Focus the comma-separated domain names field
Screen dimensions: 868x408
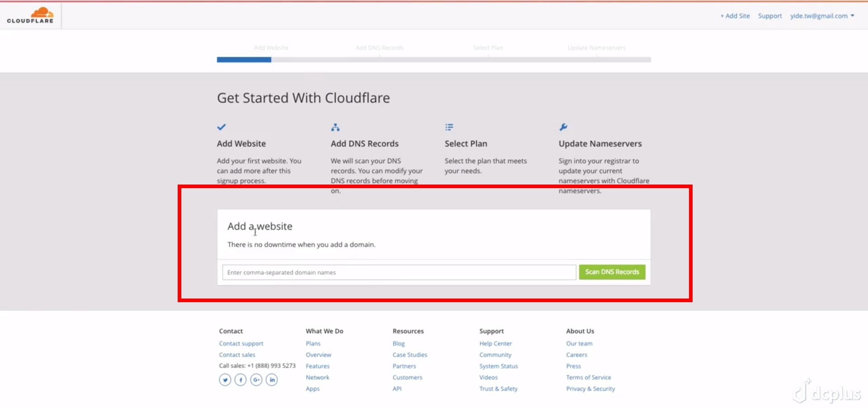pos(399,272)
